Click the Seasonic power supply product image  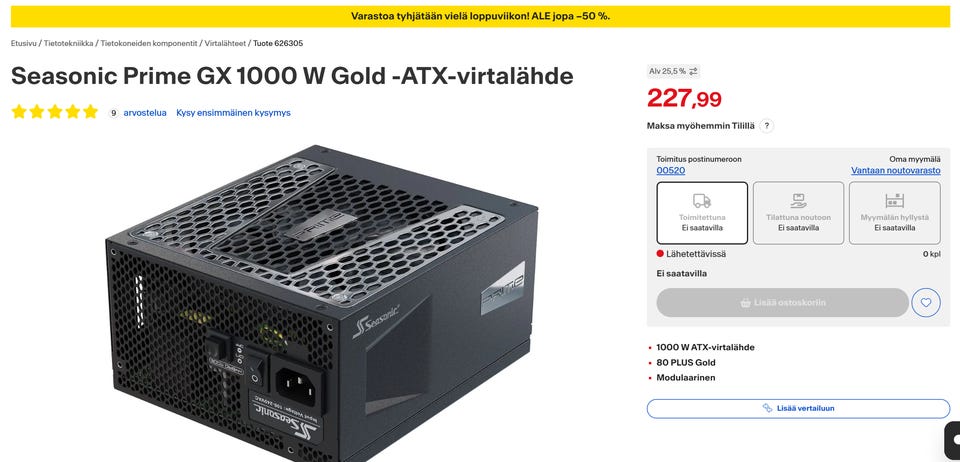point(322,304)
